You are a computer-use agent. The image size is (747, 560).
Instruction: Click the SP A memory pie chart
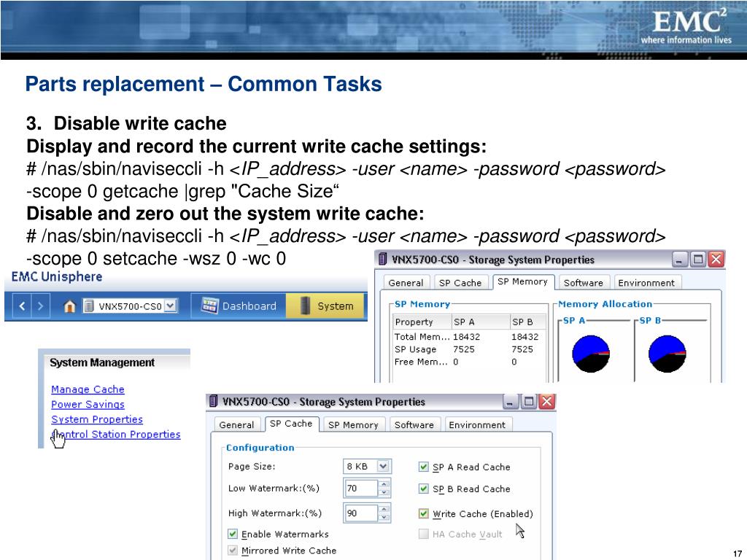coord(591,354)
